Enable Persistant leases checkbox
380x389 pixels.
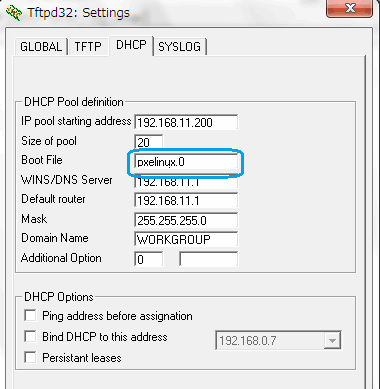click(x=30, y=357)
